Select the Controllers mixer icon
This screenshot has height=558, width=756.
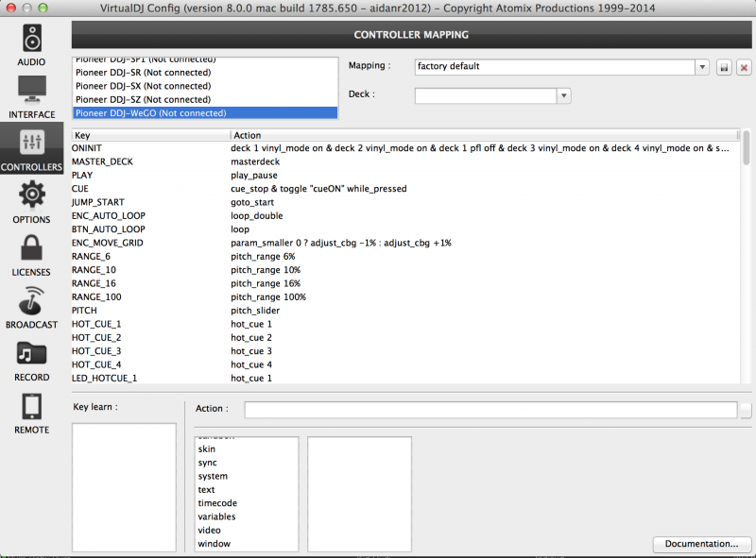32,143
